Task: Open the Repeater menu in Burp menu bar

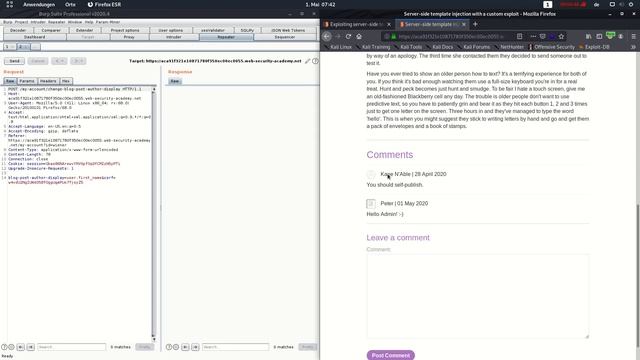Action: 56,22
